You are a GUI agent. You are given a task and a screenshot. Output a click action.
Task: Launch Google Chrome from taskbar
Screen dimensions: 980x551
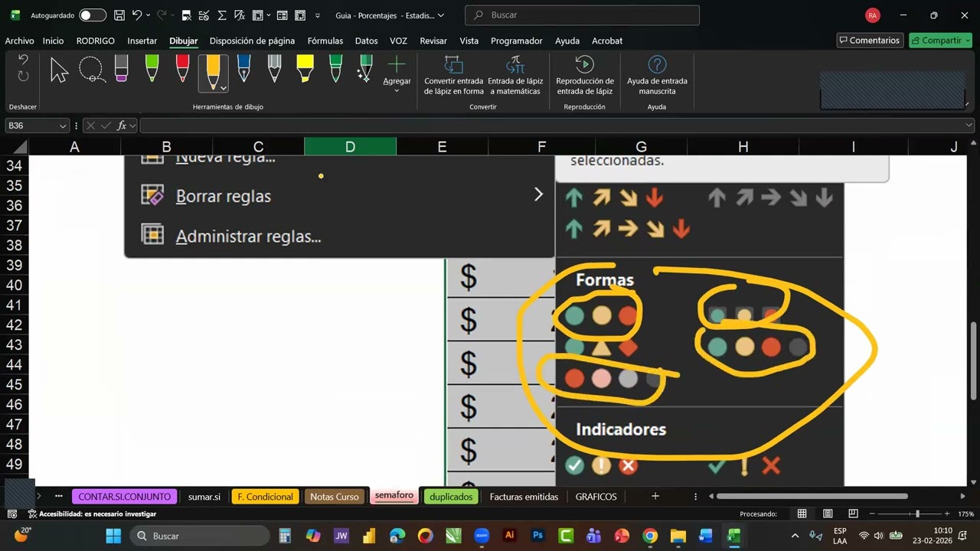[649, 536]
